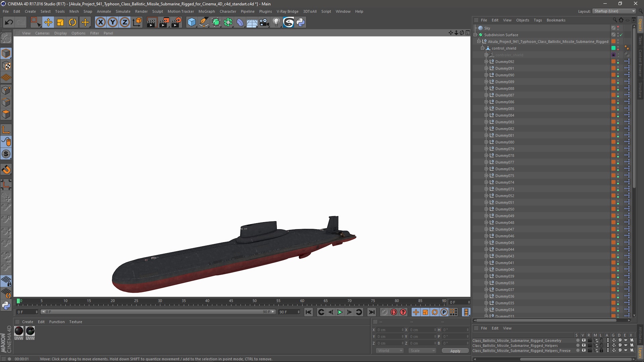Render active view clapperboard icon
644x362 pixels.
pos(152,22)
